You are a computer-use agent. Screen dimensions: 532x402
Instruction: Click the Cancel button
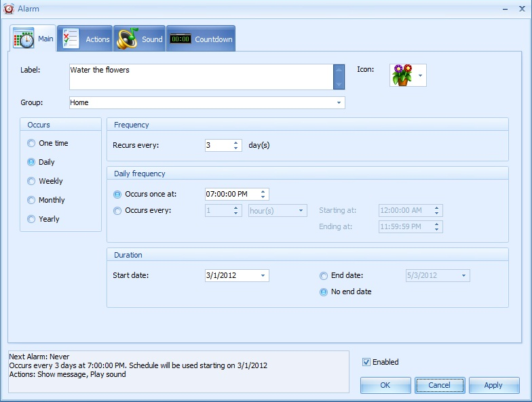pos(440,385)
